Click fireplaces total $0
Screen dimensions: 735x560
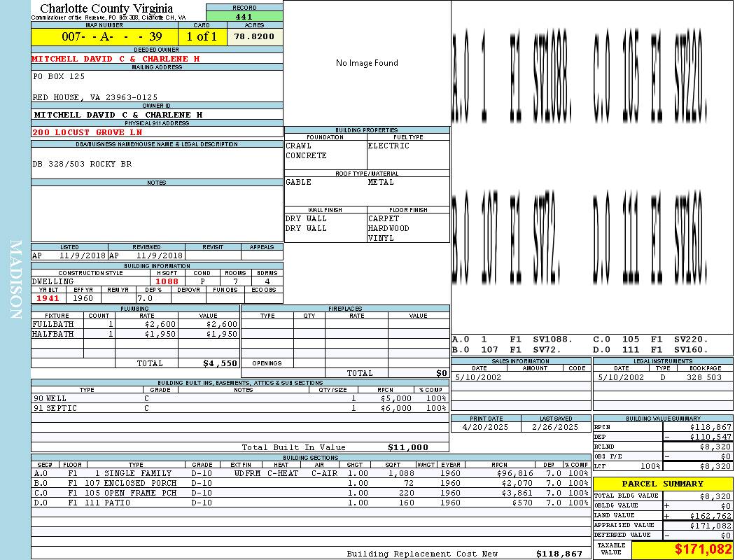[x=442, y=374]
